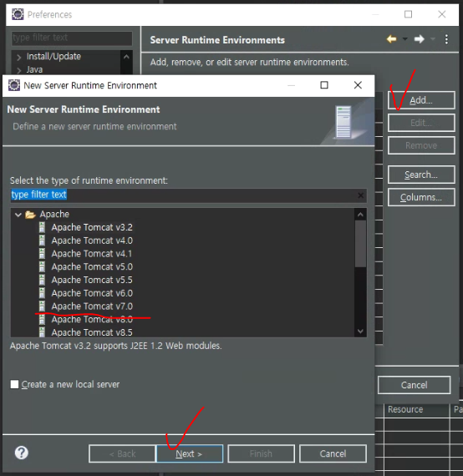Select Apache Tomcat v4.1 runtime
Viewport: 463px width, 476px height.
tap(92, 254)
